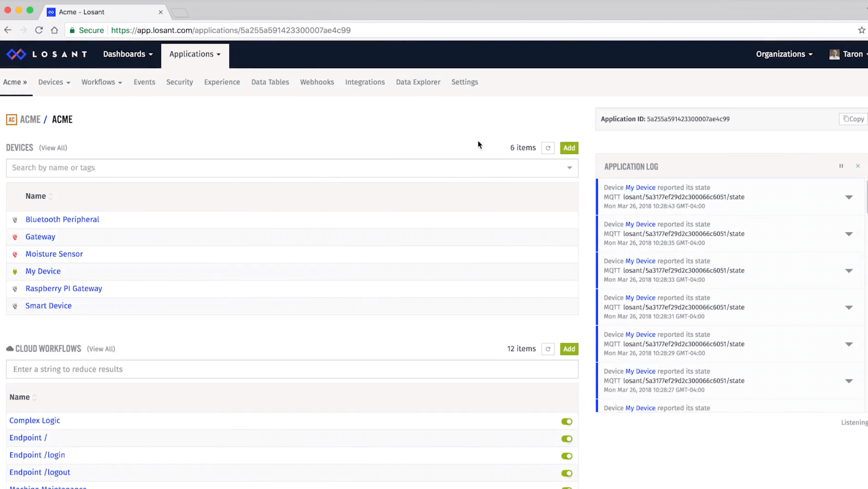Screen dimensions: 868x489
Task: Expand the Devices submenu
Action: pyautogui.click(x=54, y=82)
